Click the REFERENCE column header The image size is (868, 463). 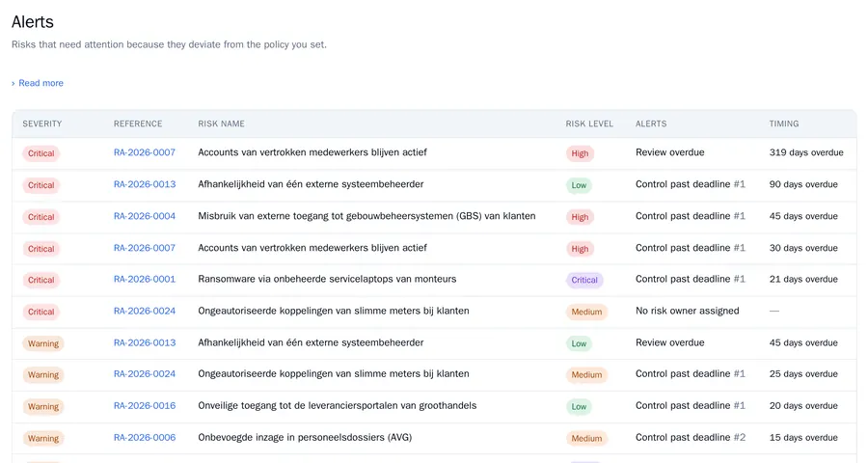point(138,124)
